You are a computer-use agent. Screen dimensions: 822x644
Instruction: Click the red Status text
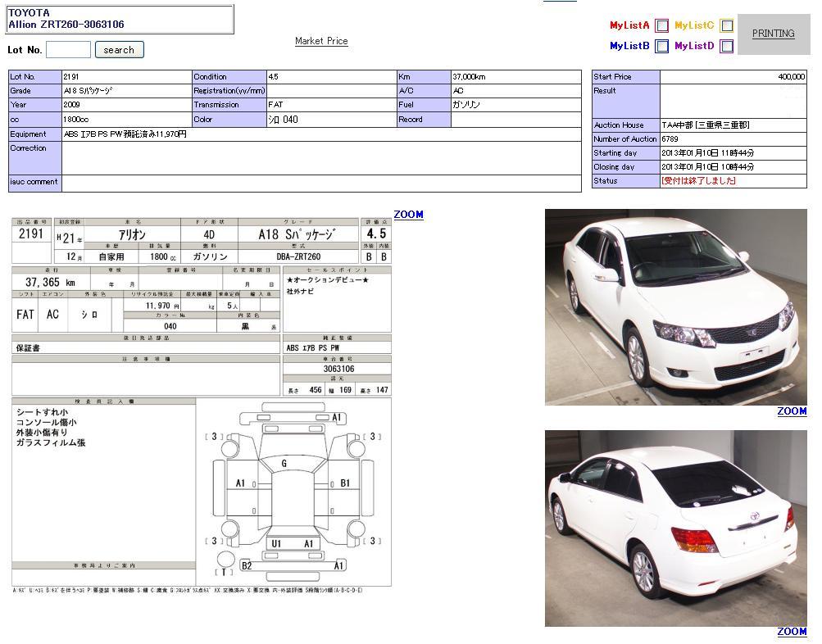698,181
